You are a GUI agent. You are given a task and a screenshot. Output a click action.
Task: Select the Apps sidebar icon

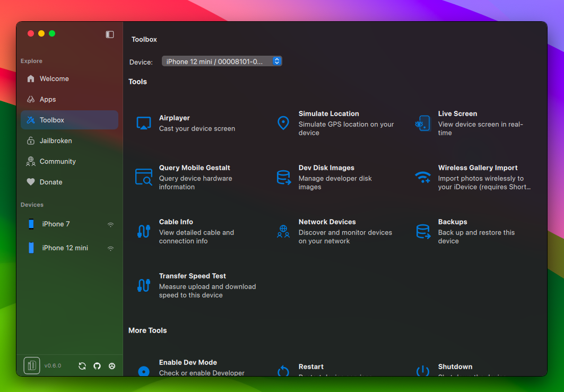(x=31, y=99)
